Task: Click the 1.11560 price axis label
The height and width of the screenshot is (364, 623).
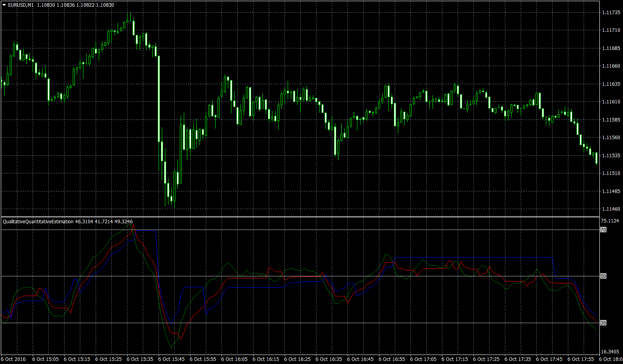Action: pos(611,138)
